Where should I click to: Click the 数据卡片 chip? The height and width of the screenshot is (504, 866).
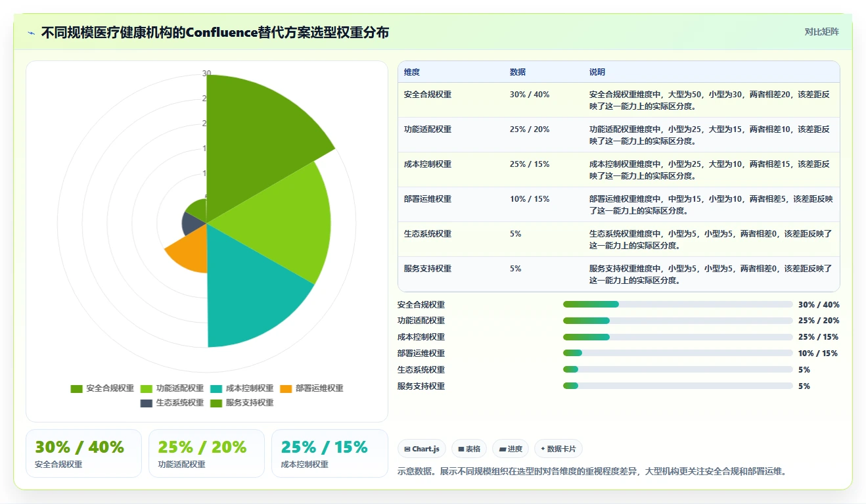(x=558, y=449)
